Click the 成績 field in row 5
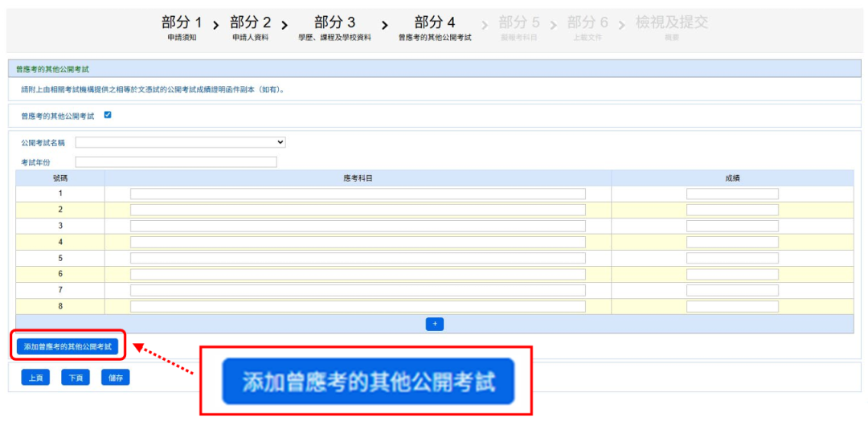The image size is (868, 425). tap(732, 258)
